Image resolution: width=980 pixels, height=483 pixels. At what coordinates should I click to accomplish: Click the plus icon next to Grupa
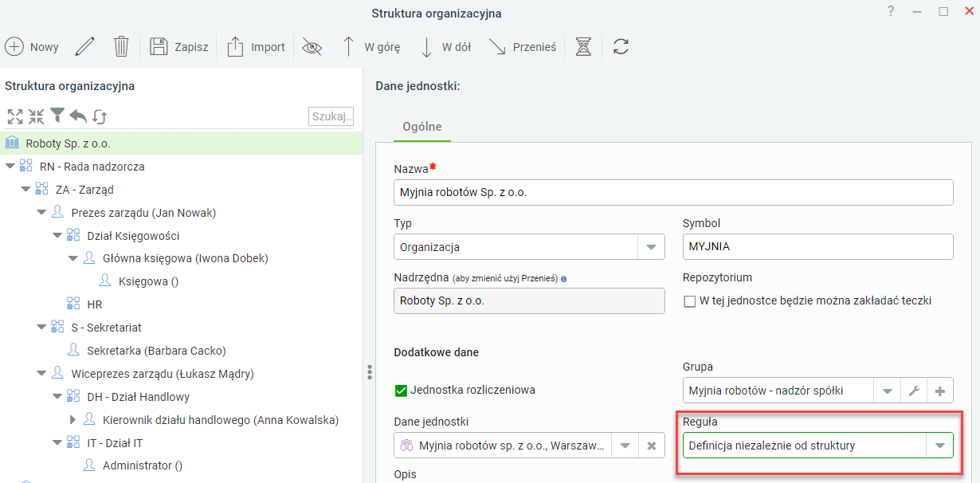coord(940,391)
